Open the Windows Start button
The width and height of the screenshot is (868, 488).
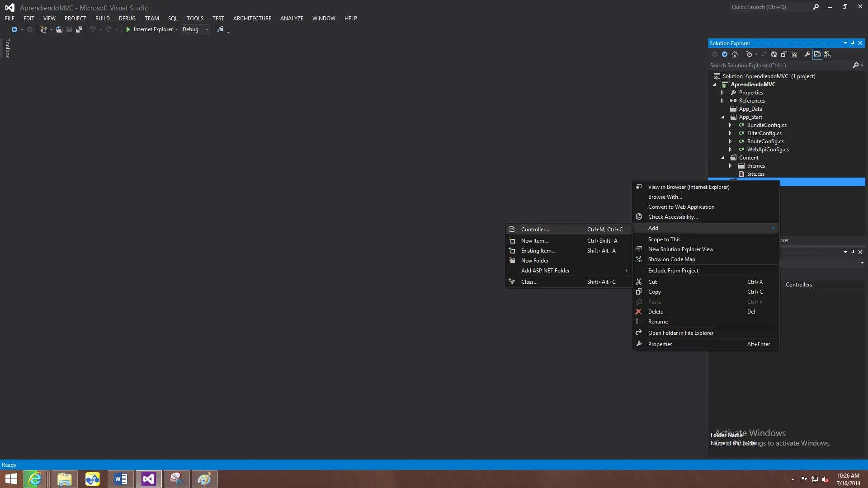tap(11, 479)
